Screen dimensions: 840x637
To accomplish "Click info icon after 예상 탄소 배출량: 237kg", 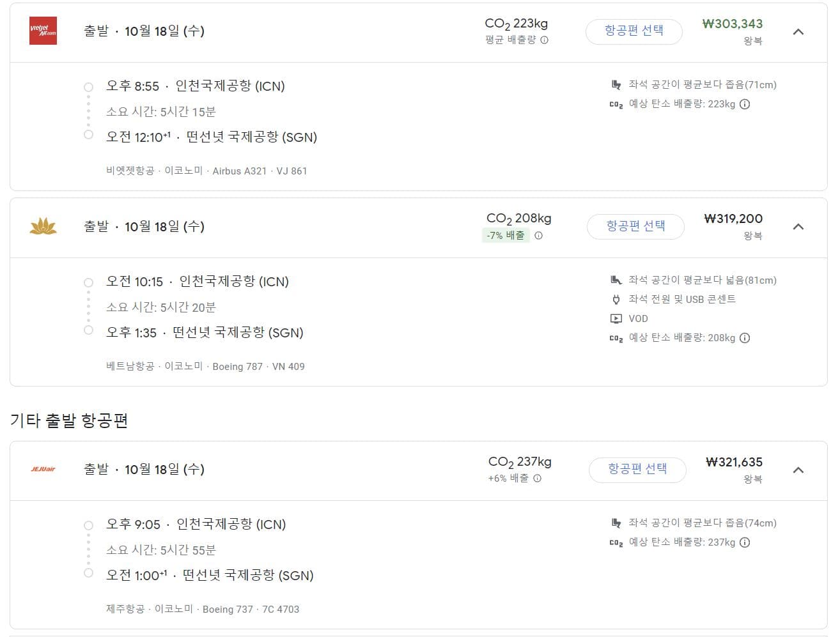I will tap(745, 542).
